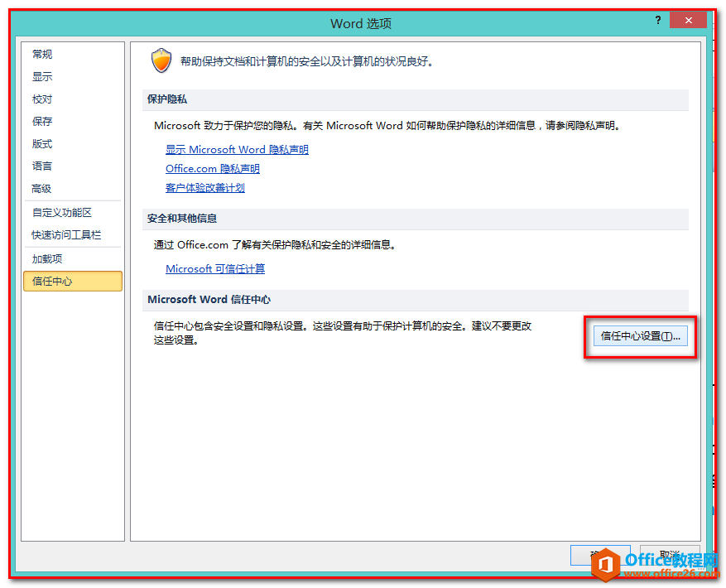Image resolution: width=726 pixels, height=588 pixels.
Task: Open the 加载项 category
Action: 47,259
